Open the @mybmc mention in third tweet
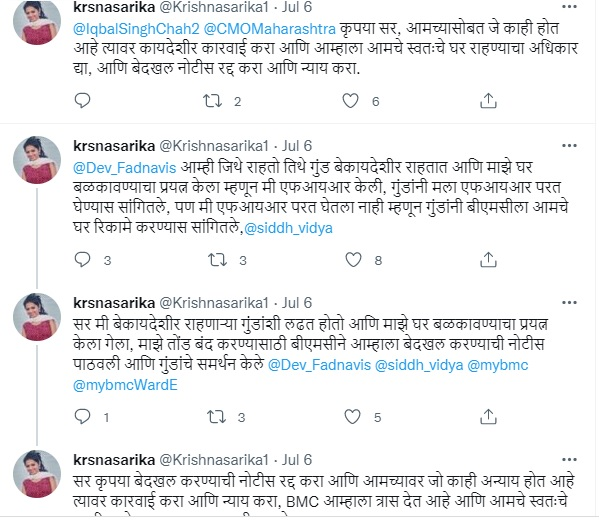Image resolution: width=599 pixels, height=523 pixels. [498, 365]
